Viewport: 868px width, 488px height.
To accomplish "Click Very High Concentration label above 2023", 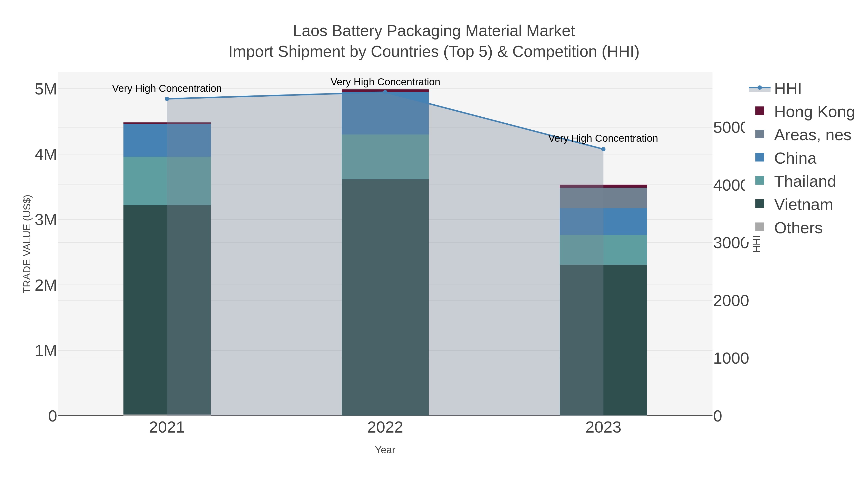I will (603, 138).
